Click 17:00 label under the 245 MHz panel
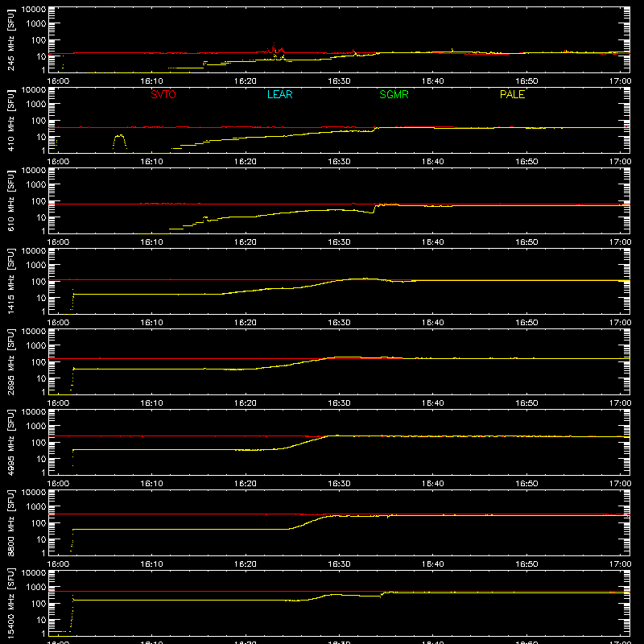Viewport: 644px width, 644px height. [620, 81]
